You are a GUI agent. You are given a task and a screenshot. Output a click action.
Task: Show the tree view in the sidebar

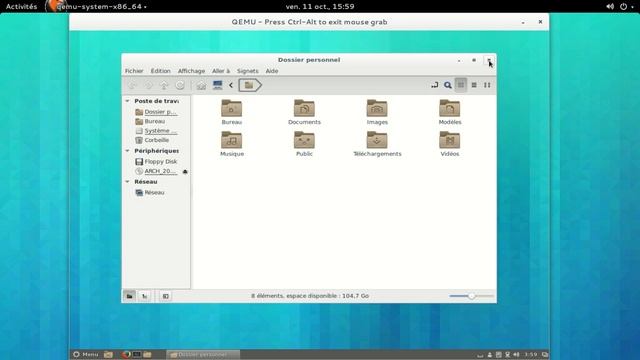pos(144,296)
